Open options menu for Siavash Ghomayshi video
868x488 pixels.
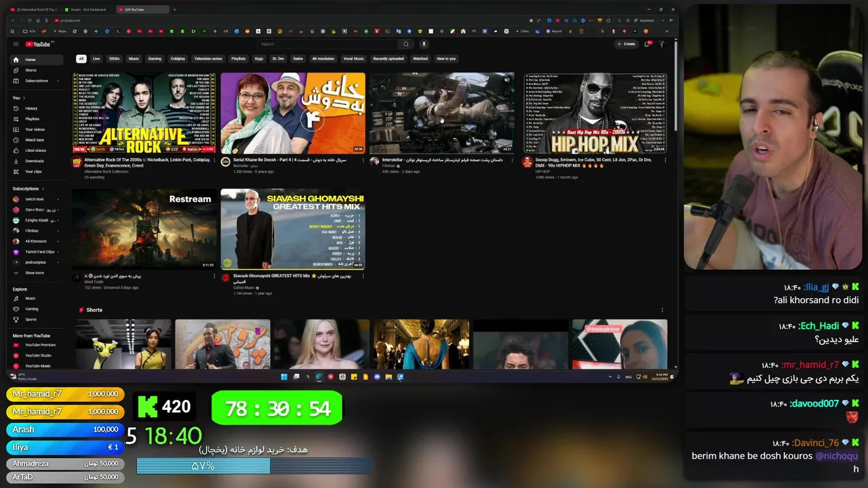(x=363, y=276)
